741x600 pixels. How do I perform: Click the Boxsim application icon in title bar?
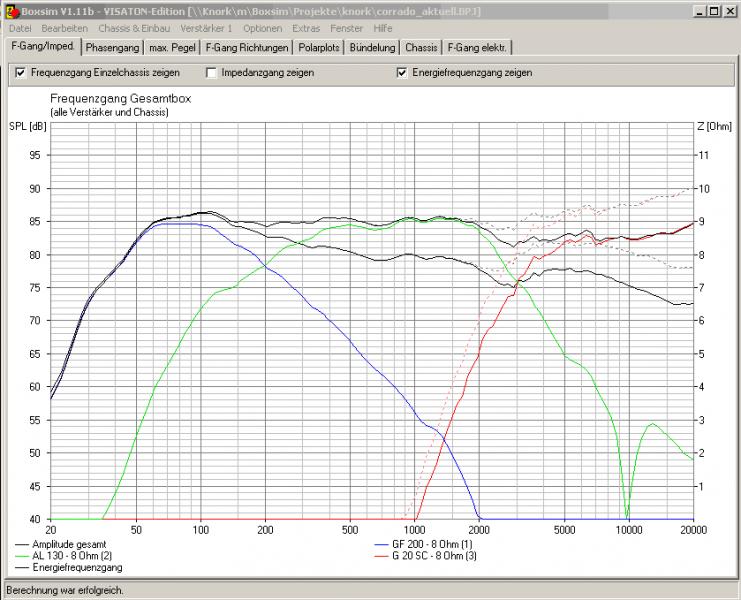point(10,10)
